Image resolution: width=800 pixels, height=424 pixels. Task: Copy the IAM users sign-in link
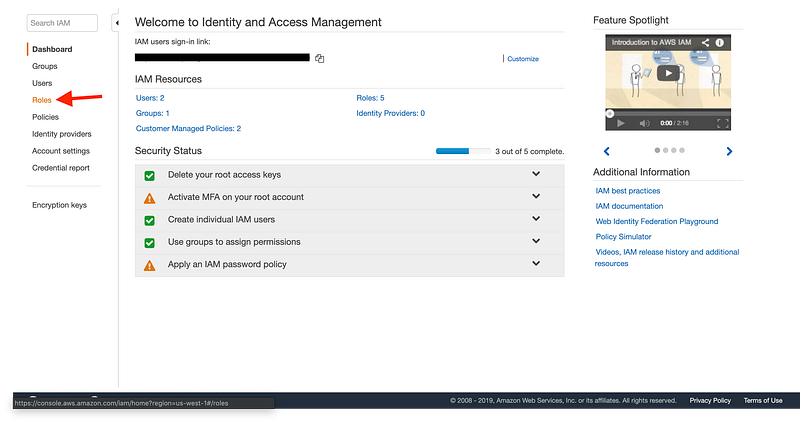[319, 59]
